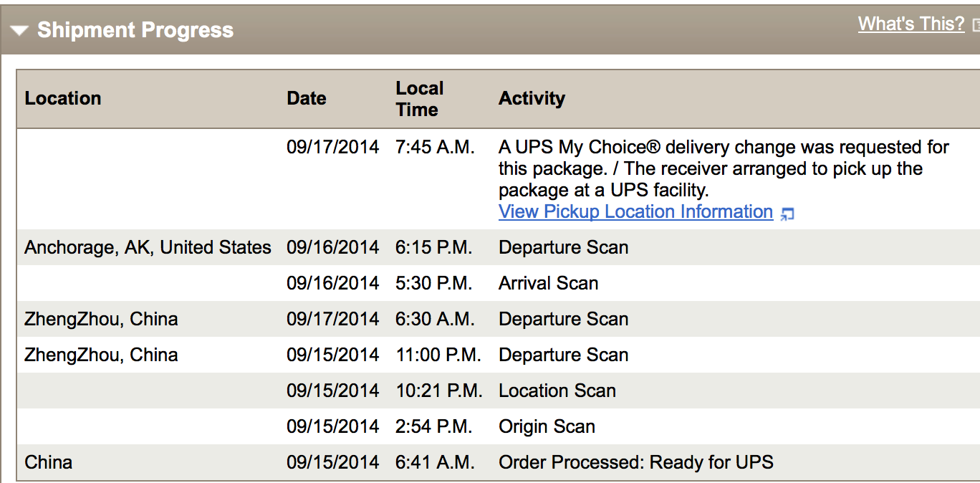The width and height of the screenshot is (980, 483).
Task: Click ZhengZhou, China in the 11:00 P.M. row
Action: [x=101, y=355]
